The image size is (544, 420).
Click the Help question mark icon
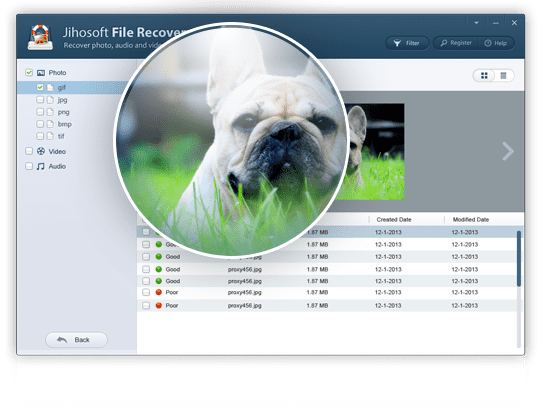[x=488, y=43]
